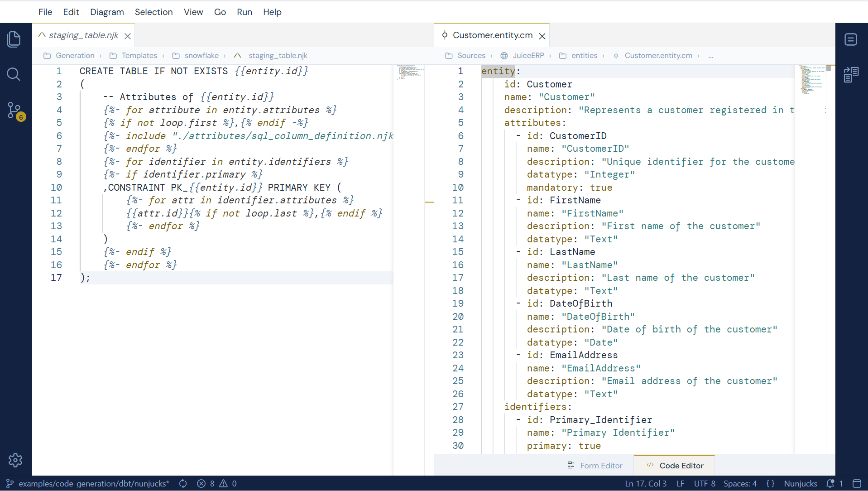Open the File menu
This screenshot has height=491, width=868.
click(x=45, y=12)
